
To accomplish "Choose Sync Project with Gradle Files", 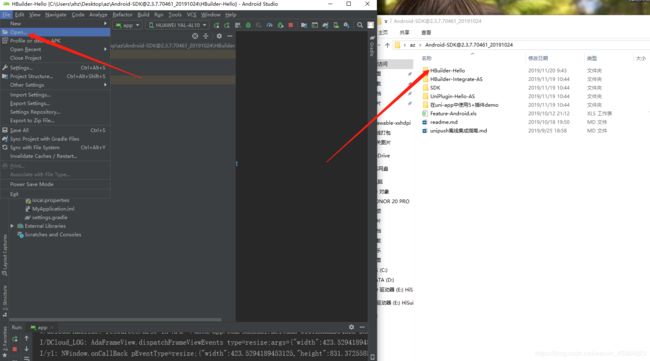I will pyautogui.click(x=55, y=139).
